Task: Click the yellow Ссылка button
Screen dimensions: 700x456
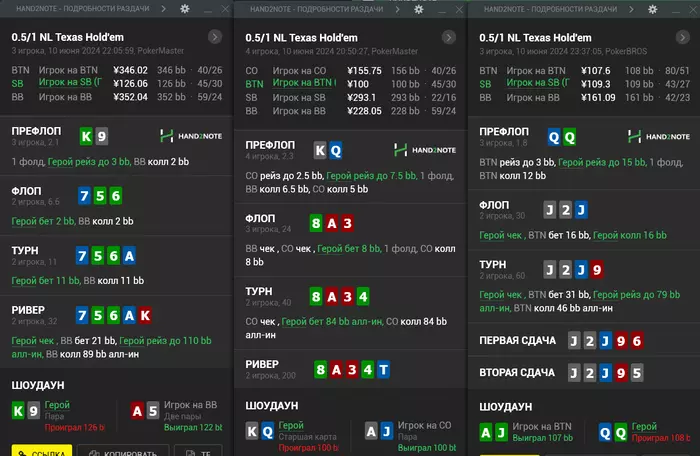Action: point(42,450)
